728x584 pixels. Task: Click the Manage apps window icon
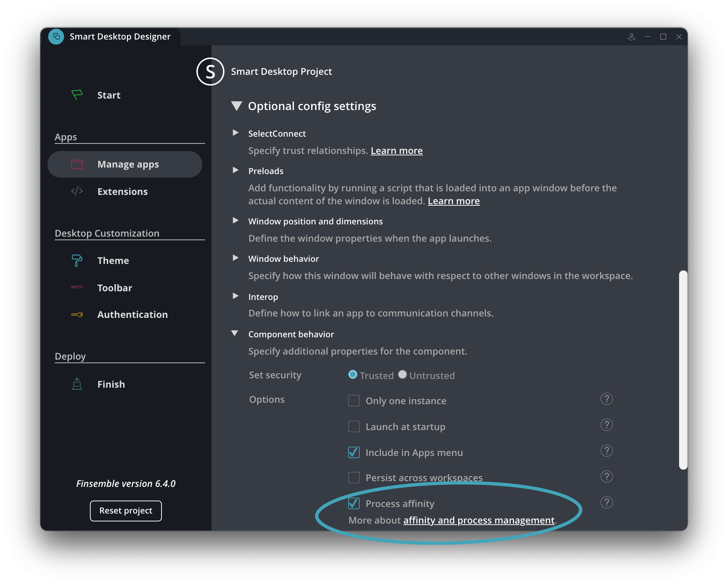(x=77, y=164)
